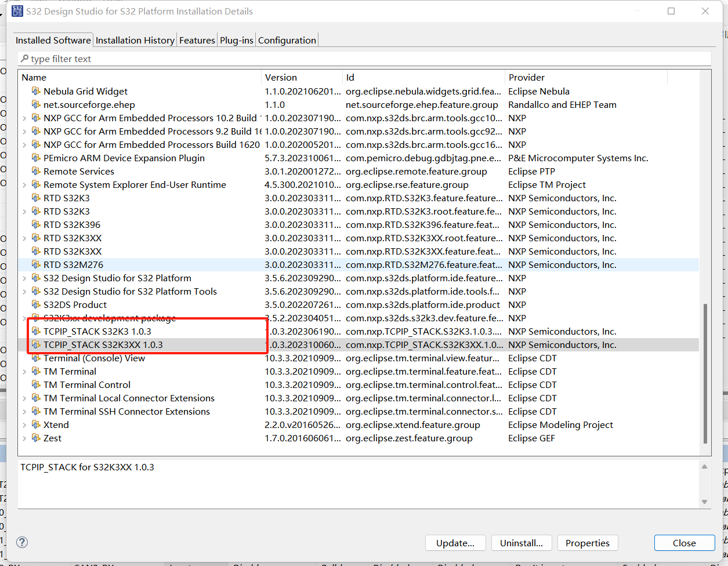728x566 pixels.
Task: Open the Installation History tab
Action: 135,40
